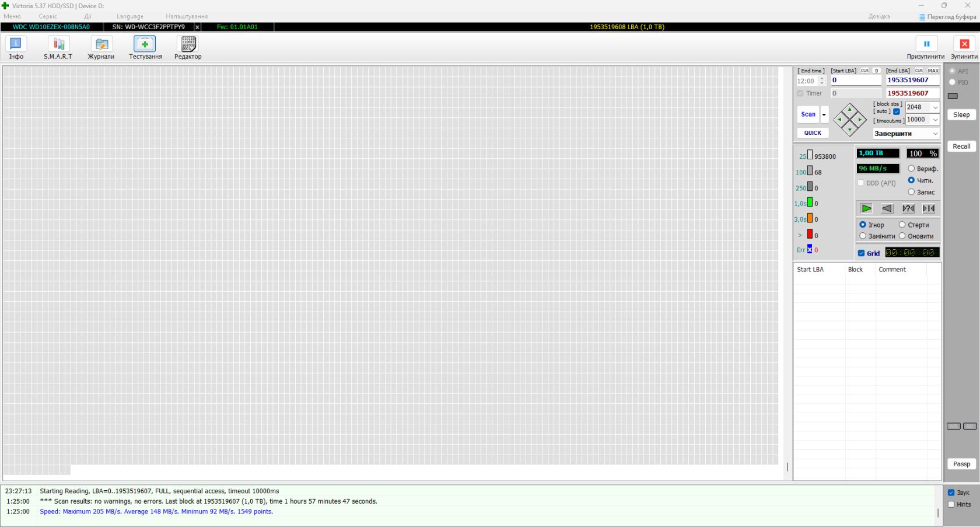
Task: Toggle the Звук sound checkbox
Action: pyautogui.click(x=951, y=493)
